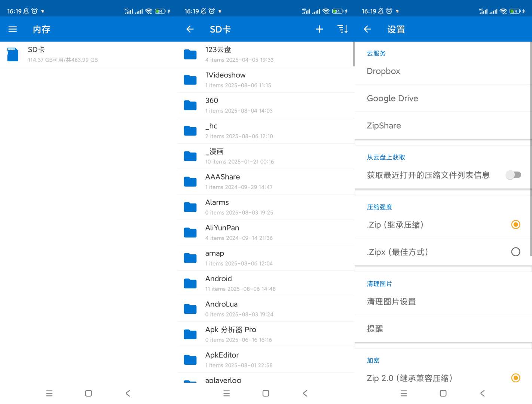Viewport: 532px width, 404px height.
Task: Open the 123云盘 folder icon
Action: pos(190,55)
